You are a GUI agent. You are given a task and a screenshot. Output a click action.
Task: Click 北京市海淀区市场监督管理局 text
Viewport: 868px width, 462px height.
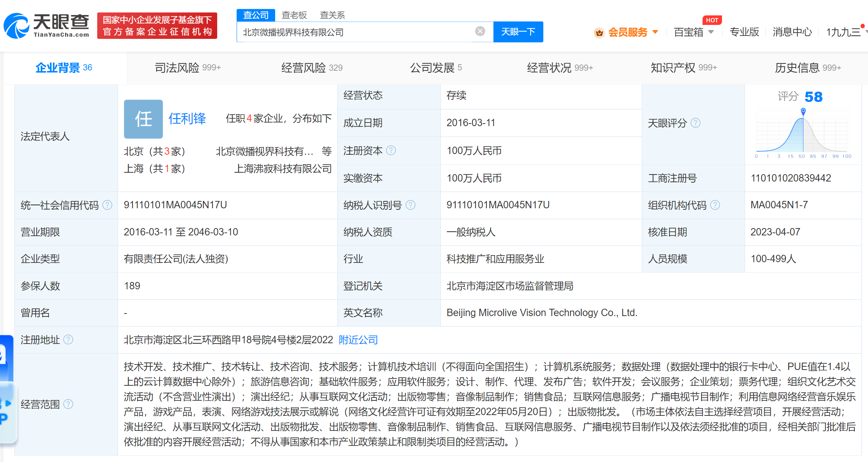click(510, 286)
